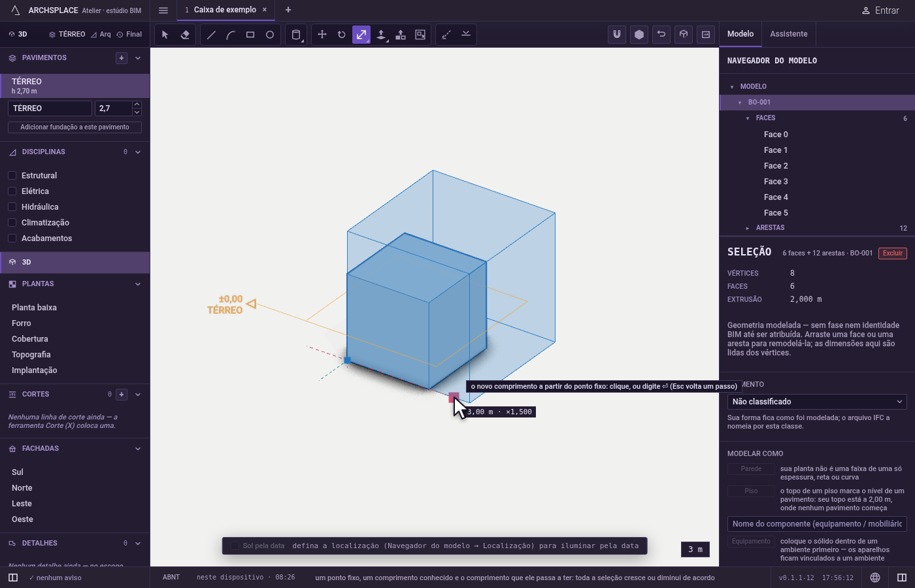Screen dimensions: 915x588
Task: Increase the pavimento height stepper
Action: tap(137, 105)
